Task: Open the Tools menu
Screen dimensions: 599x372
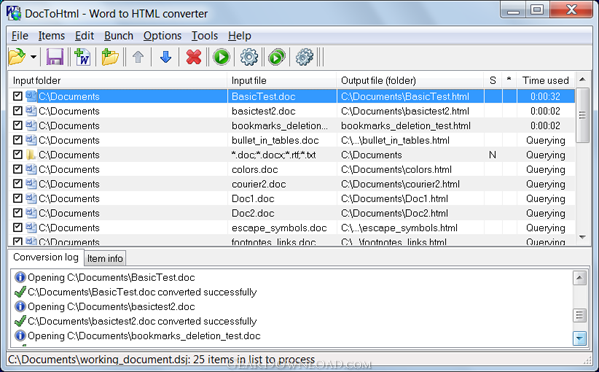Action: (205, 36)
